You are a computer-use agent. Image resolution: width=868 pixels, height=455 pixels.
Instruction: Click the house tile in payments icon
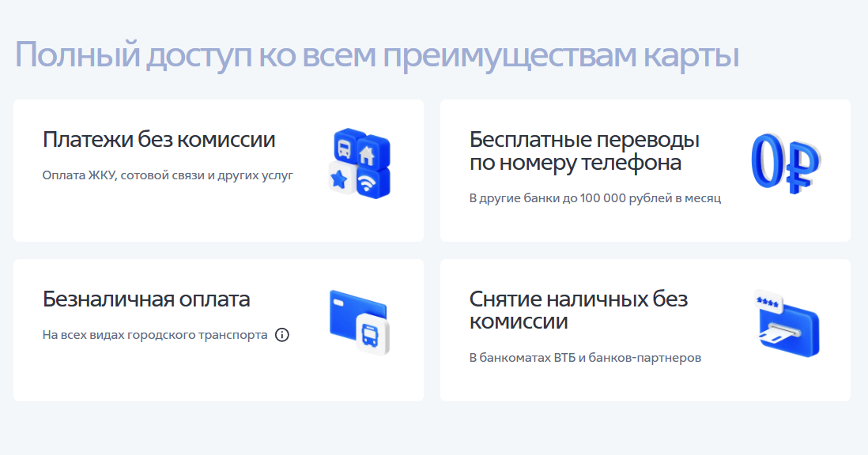tap(372, 149)
